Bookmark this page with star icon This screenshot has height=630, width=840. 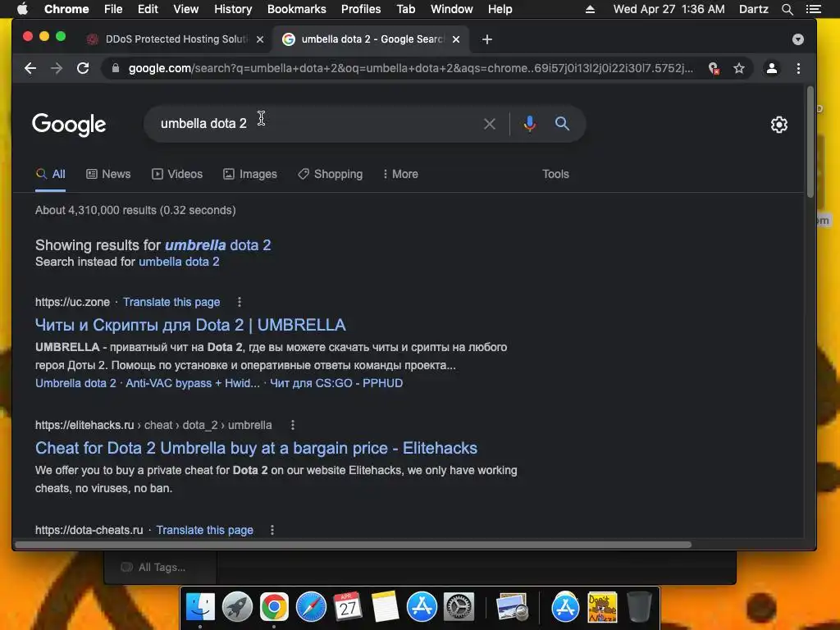pyautogui.click(x=739, y=68)
